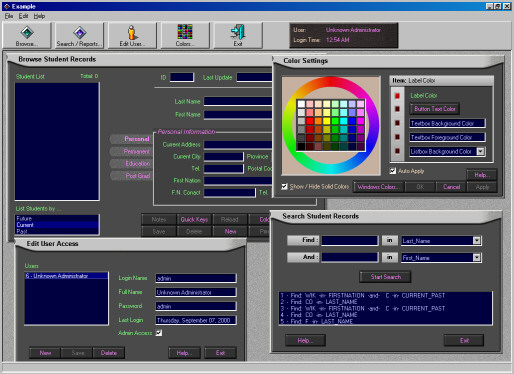
Task: Select Future in List Students by
Action: [x=57, y=219]
